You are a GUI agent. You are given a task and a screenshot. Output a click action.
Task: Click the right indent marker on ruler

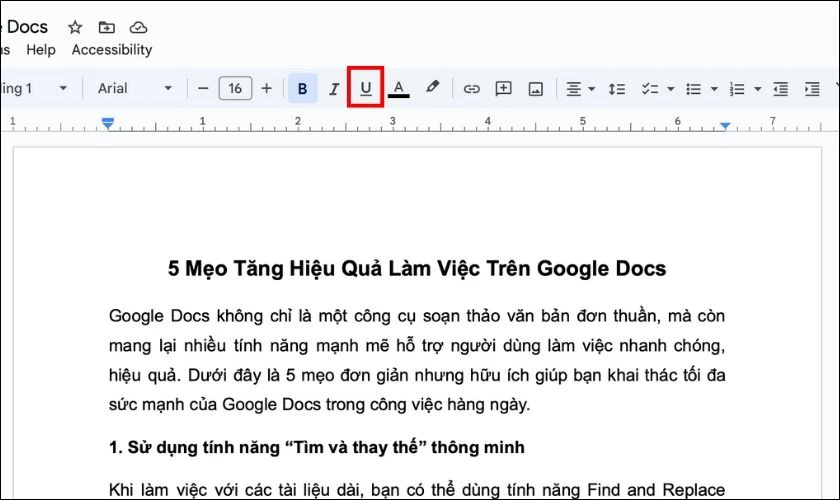(725, 126)
